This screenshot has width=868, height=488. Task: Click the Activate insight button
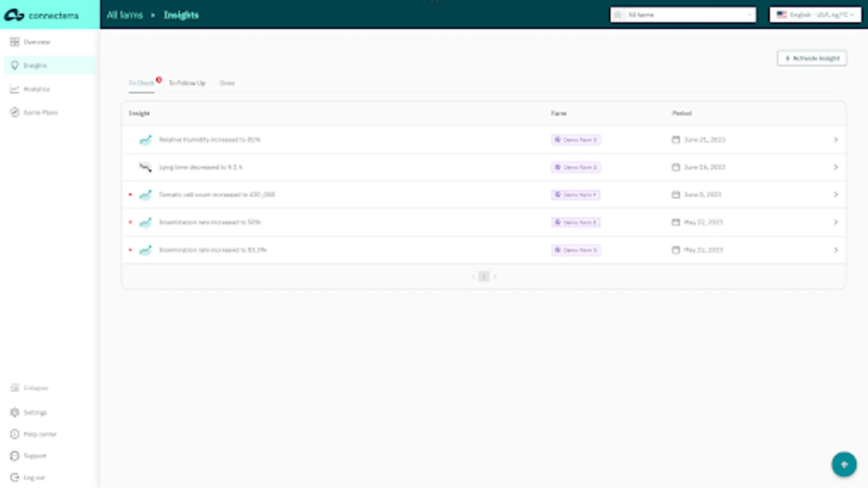click(x=812, y=58)
